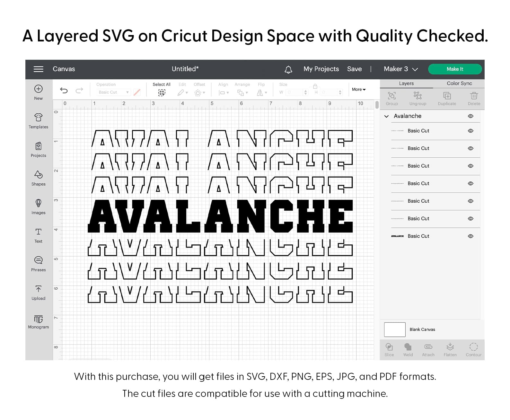510x420 pixels.
Task: Toggle the size lock icon
Action: tap(315, 86)
